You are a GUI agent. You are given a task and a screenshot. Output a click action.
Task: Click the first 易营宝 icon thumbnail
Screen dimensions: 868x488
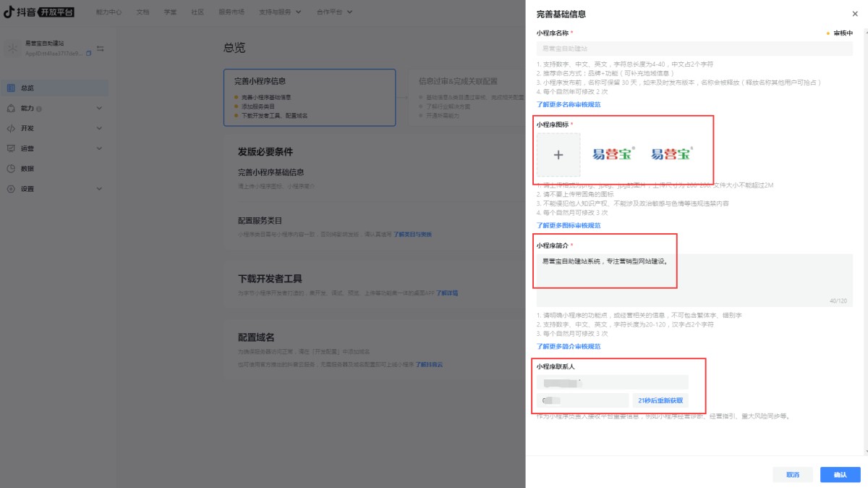[x=614, y=154]
